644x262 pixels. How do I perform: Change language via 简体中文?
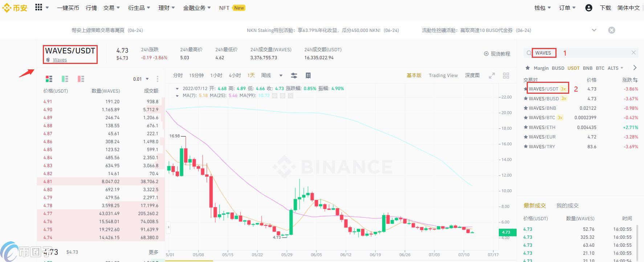pos(628,8)
